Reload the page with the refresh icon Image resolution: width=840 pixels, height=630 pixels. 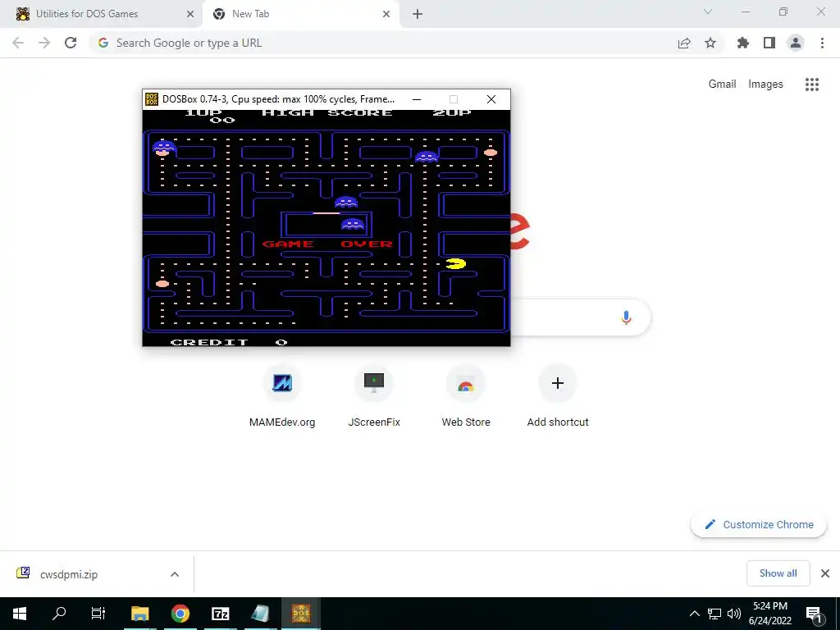[71, 43]
